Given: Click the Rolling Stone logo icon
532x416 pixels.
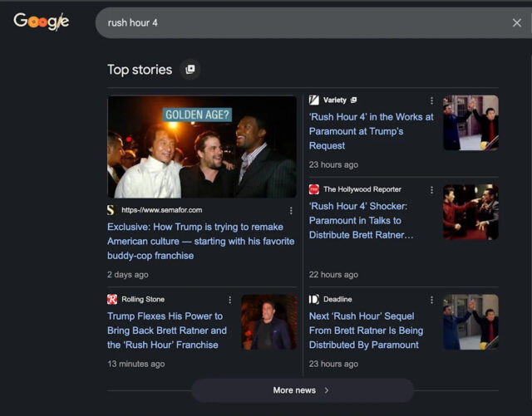Looking at the screenshot, I should click(112, 299).
